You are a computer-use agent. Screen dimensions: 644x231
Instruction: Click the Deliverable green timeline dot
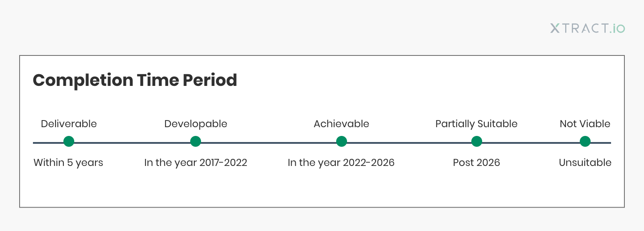click(69, 142)
